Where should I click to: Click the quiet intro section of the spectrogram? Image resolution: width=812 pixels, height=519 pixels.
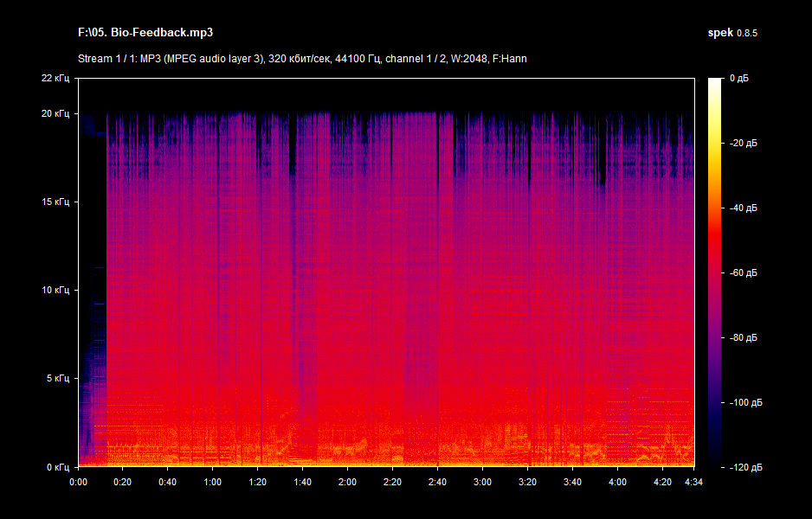(x=87, y=346)
